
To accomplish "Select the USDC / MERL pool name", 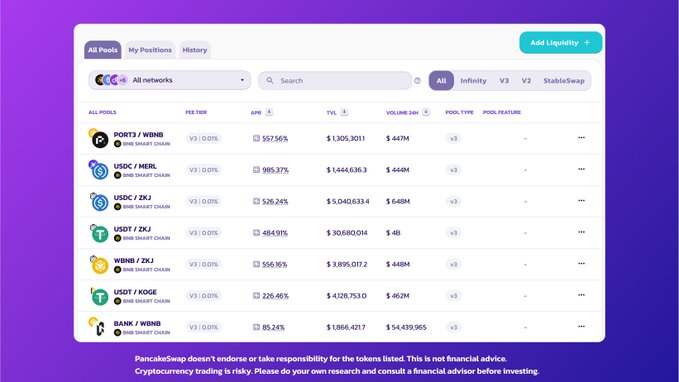I will coord(135,166).
